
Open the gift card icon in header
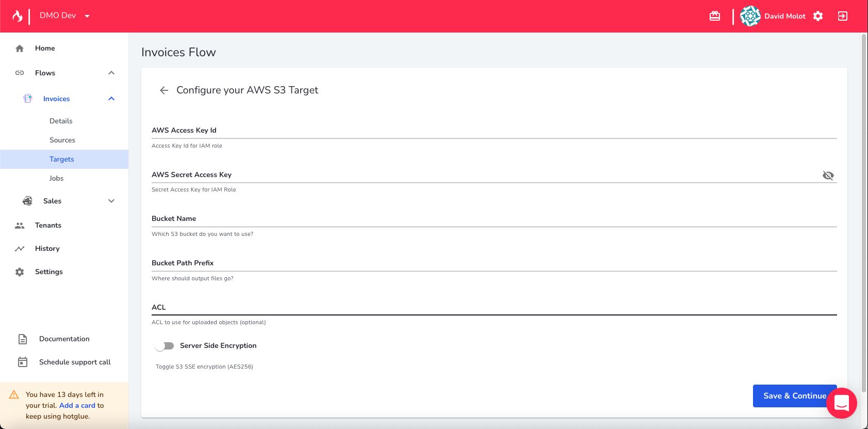click(715, 16)
